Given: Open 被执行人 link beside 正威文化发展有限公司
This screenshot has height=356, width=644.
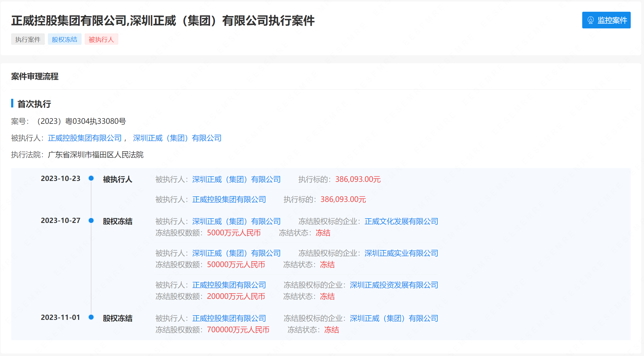Looking at the screenshot, I should (236, 221).
